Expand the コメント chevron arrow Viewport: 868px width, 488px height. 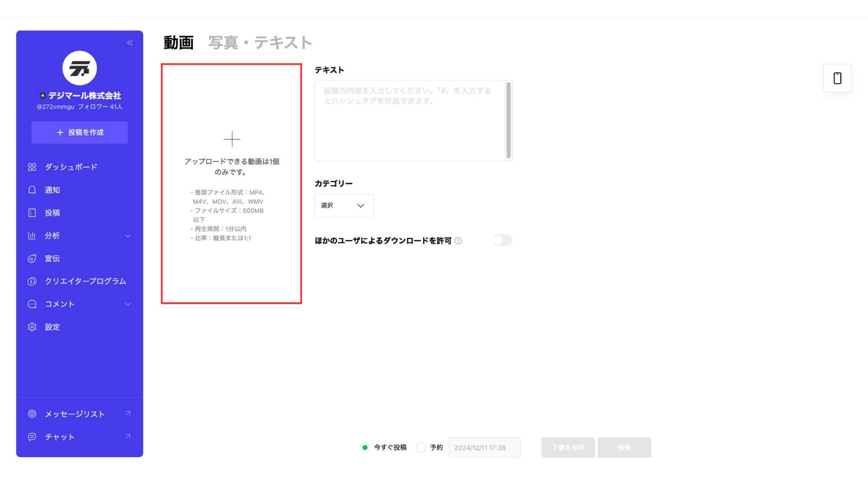(x=128, y=304)
